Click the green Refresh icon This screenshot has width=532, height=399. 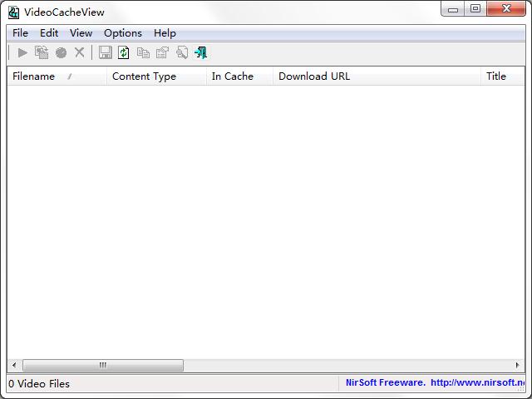(124, 53)
